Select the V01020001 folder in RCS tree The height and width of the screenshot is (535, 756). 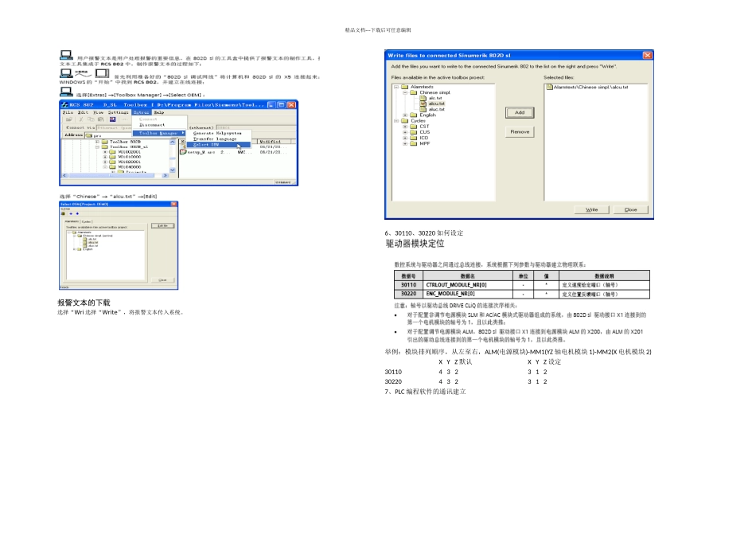126,162
